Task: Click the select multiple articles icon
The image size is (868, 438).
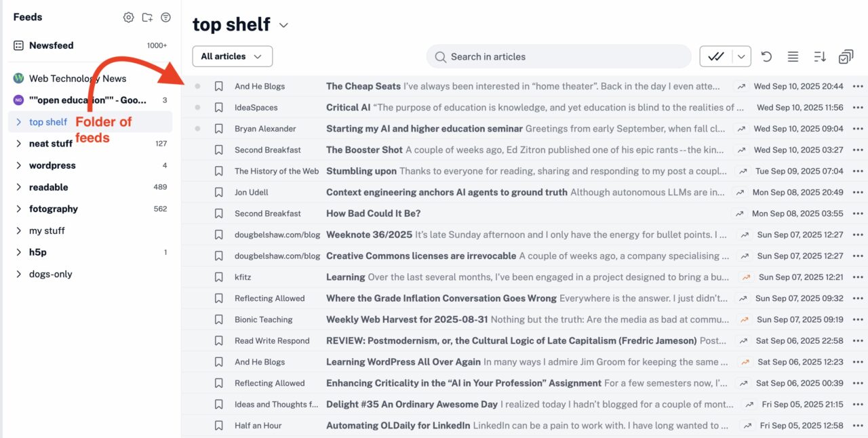Action: coord(846,57)
